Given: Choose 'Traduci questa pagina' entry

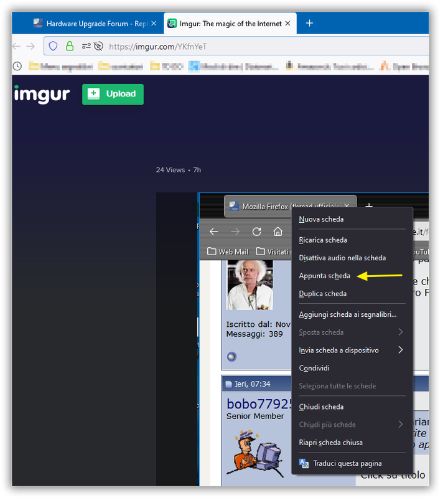Looking at the screenshot, I should pos(352,463).
